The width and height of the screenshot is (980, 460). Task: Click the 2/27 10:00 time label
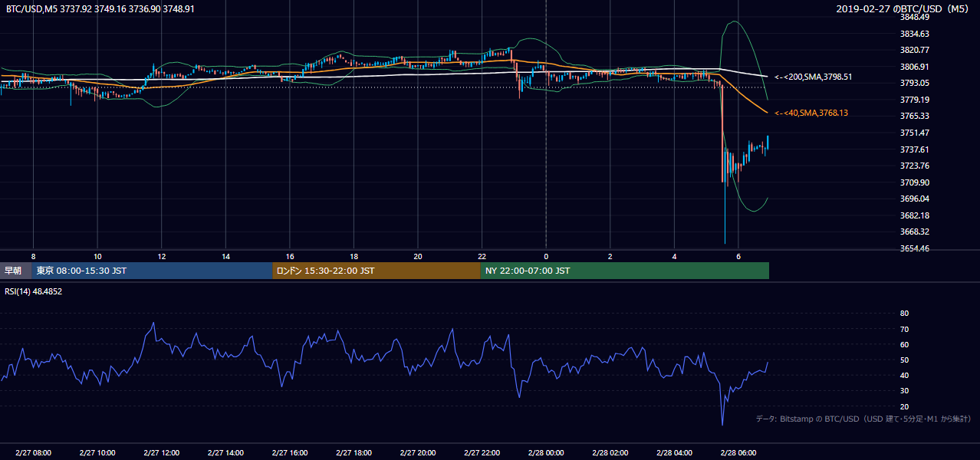tap(97, 453)
